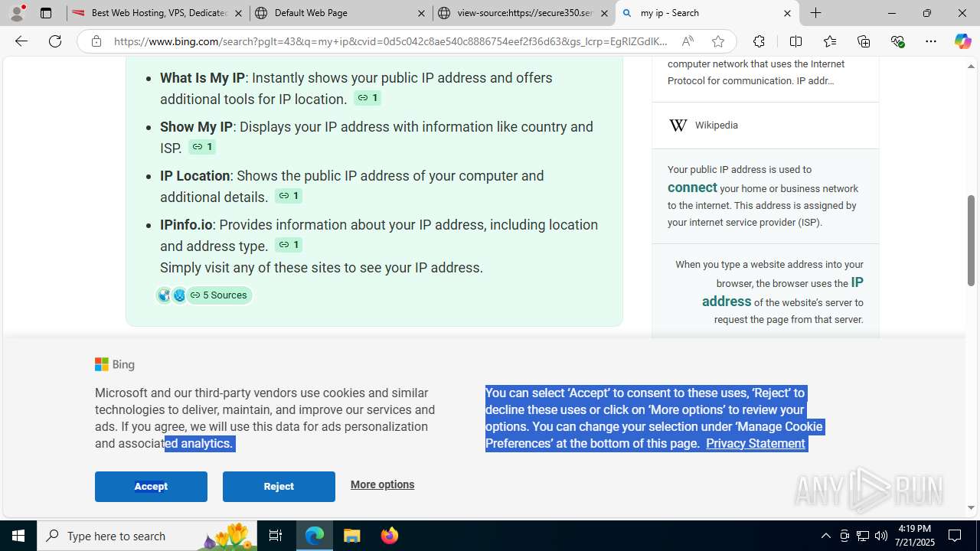Open Tab actions menu icon

pyautogui.click(x=46, y=13)
